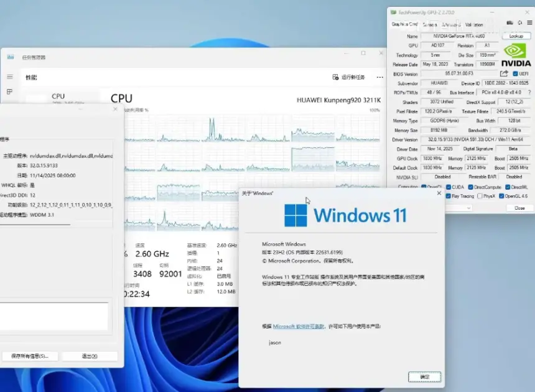The height and width of the screenshot is (392, 535).
Task: Click the GPU-Z screenshot camera icon
Action: tap(509, 23)
